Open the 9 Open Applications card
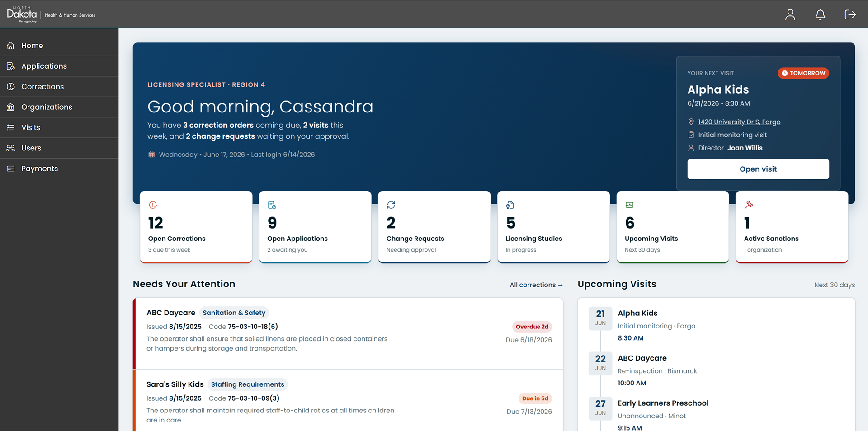The image size is (868, 431). coord(315,227)
